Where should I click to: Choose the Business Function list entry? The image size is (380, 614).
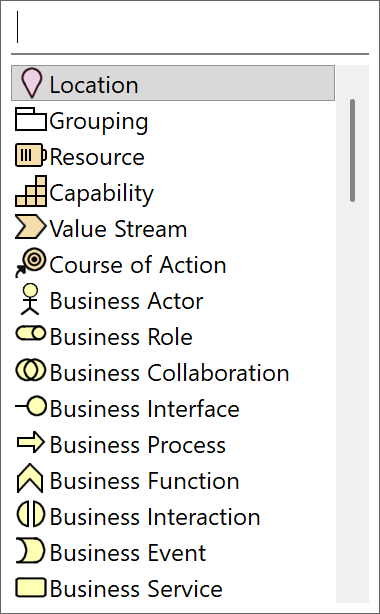tap(173, 481)
